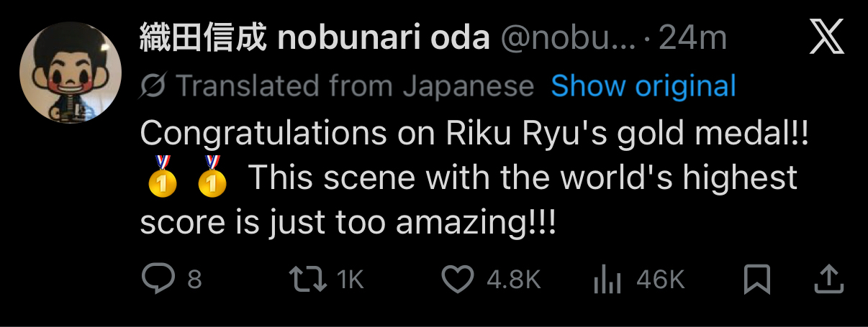The height and width of the screenshot is (327, 868).
Task: Open the share menu via the upload-arrow icon
Action: point(828,279)
